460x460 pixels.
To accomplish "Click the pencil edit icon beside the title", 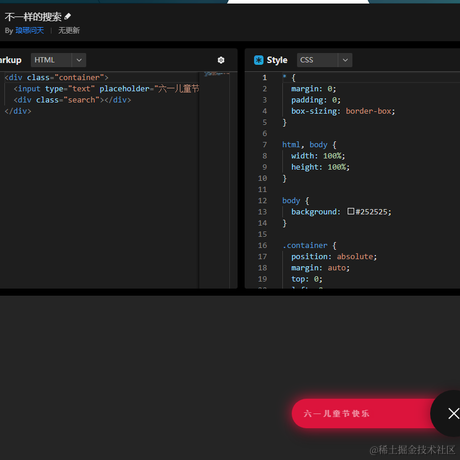I will pos(68,16).
